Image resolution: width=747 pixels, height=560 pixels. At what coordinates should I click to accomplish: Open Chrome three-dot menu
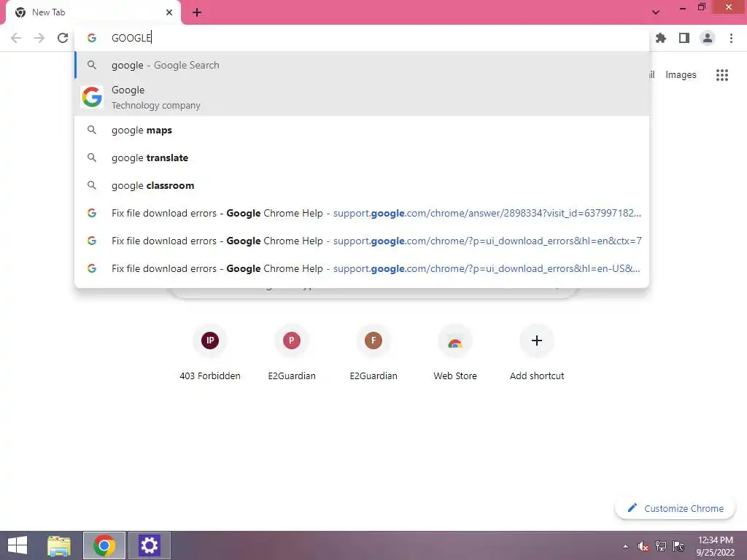(x=731, y=38)
